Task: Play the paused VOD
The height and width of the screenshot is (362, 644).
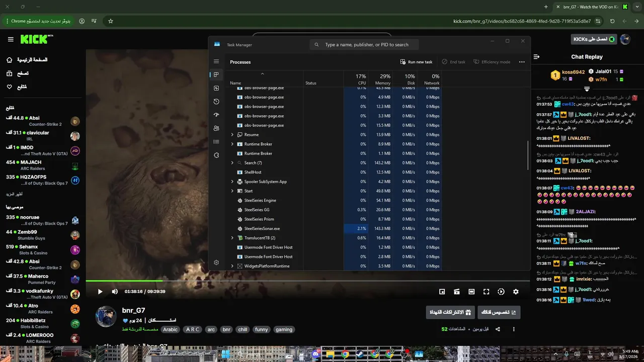Action: click(100, 292)
